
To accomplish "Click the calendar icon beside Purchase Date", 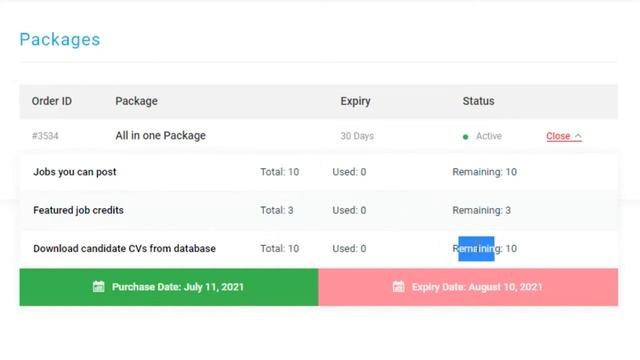I will tap(98, 287).
